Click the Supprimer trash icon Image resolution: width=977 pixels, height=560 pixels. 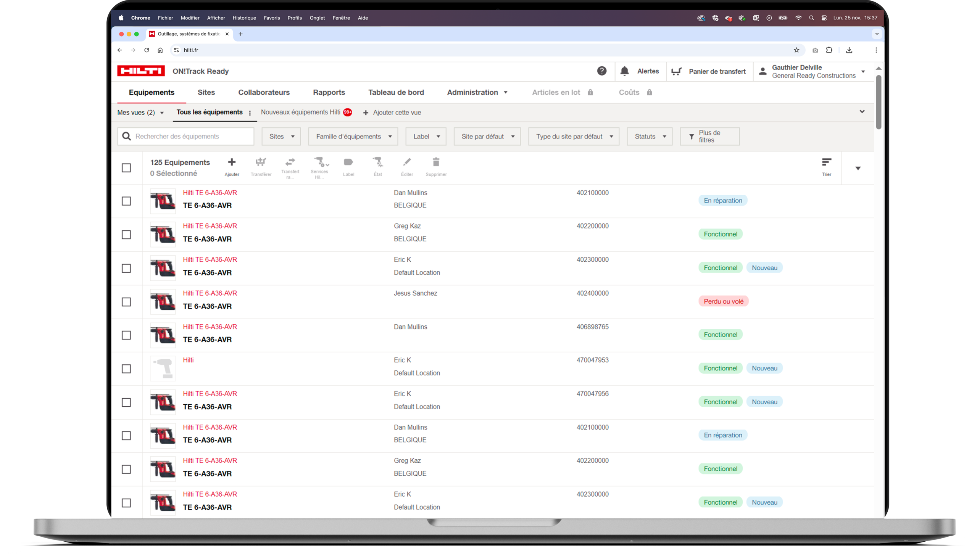436,163
